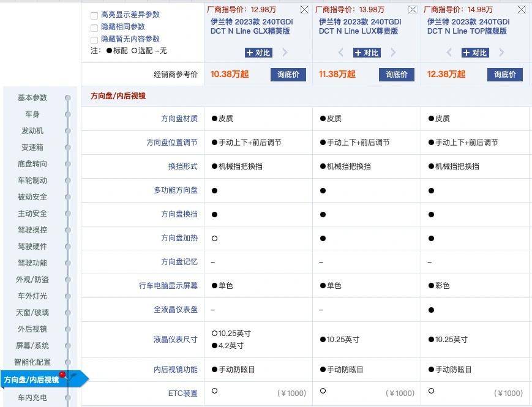Switch to the 被动安全 section
Screen dimensions: 532x407
(x=32, y=196)
